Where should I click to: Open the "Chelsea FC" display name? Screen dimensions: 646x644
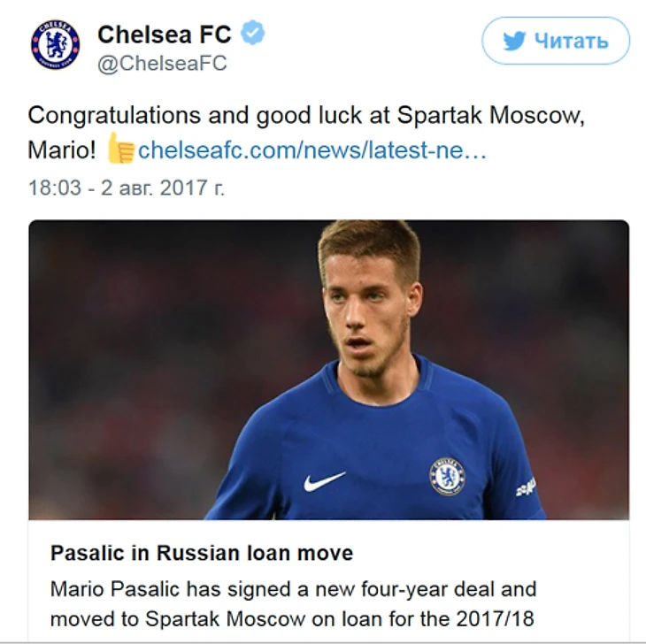point(164,34)
